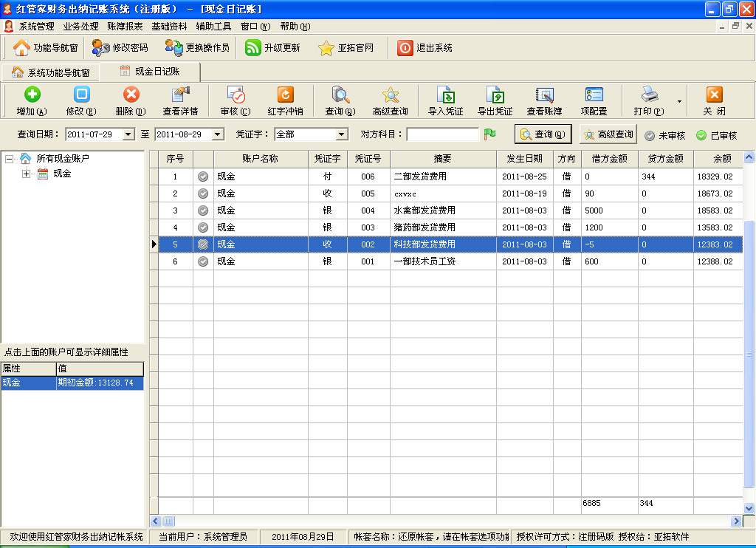Open the 账簿报表 menu
This screenshot has height=548, width=756.
[x=125, y=27]
